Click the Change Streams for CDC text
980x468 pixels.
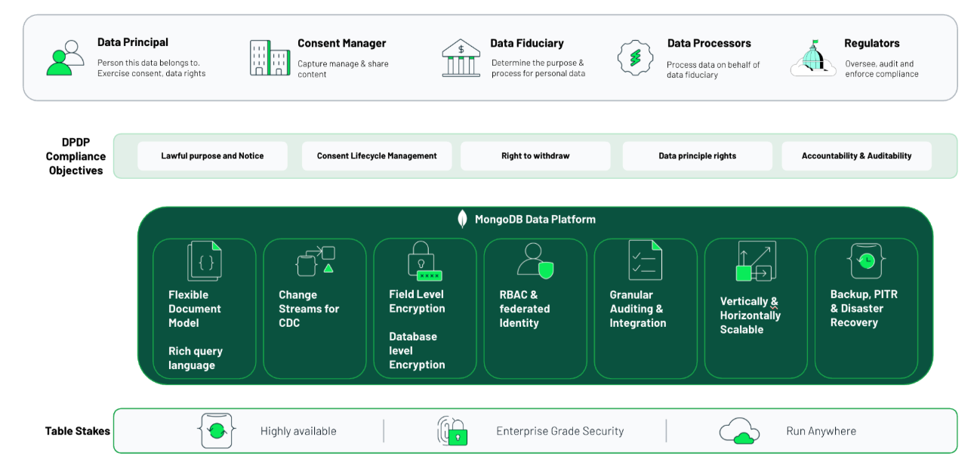tap(309, 309)
